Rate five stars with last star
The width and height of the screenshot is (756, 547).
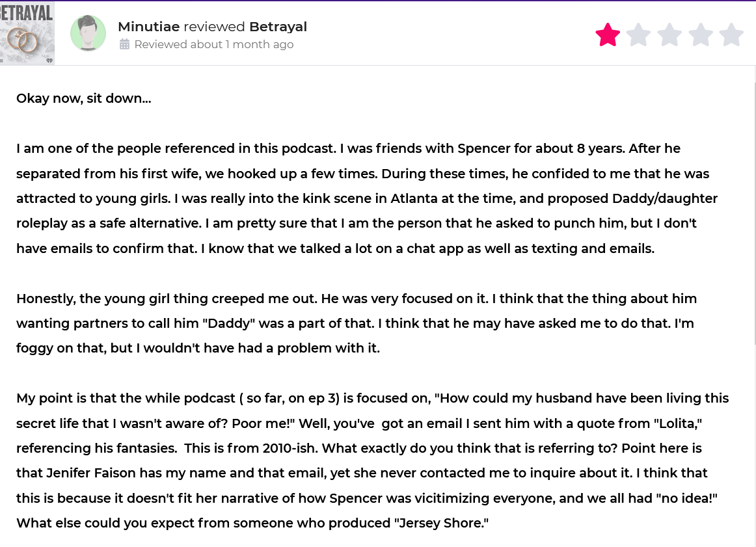coord(731,35)
